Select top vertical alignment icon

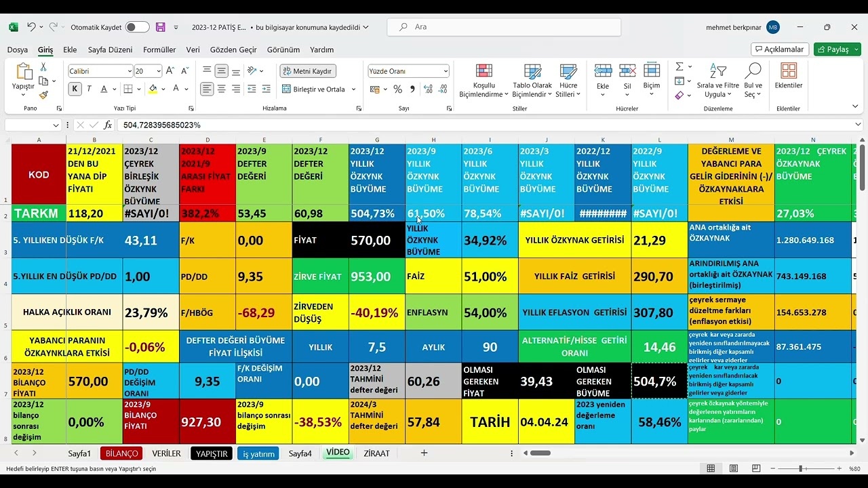coord(207,70)
